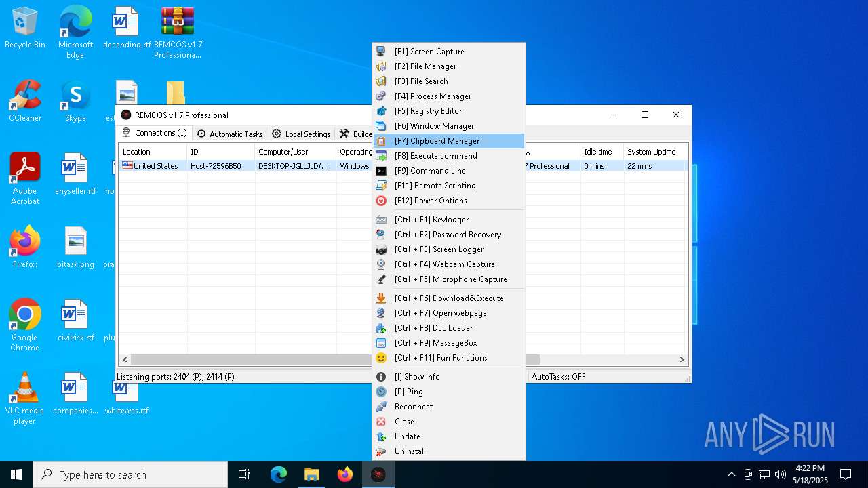Click the Microphone Capture icon

[x=381, y=279]
